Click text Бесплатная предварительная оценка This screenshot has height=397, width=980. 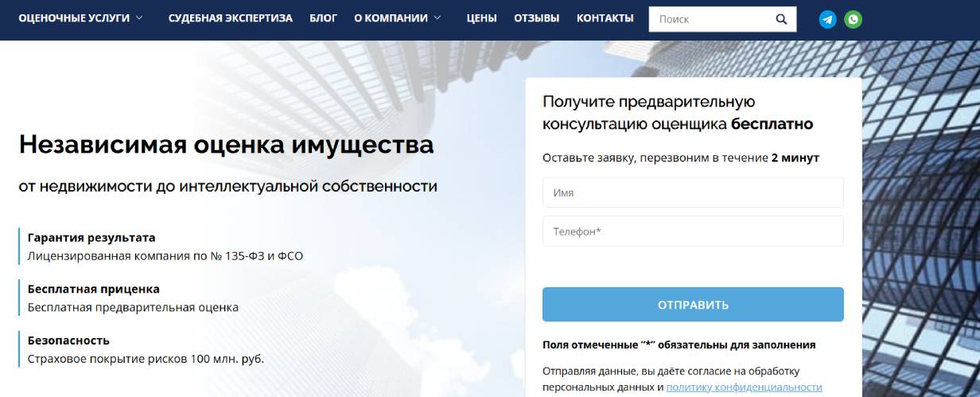click(133, 307)
